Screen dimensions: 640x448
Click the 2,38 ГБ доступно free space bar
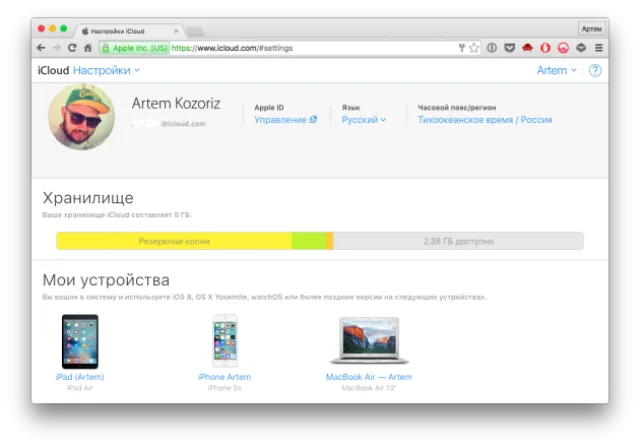pos(458,241)
